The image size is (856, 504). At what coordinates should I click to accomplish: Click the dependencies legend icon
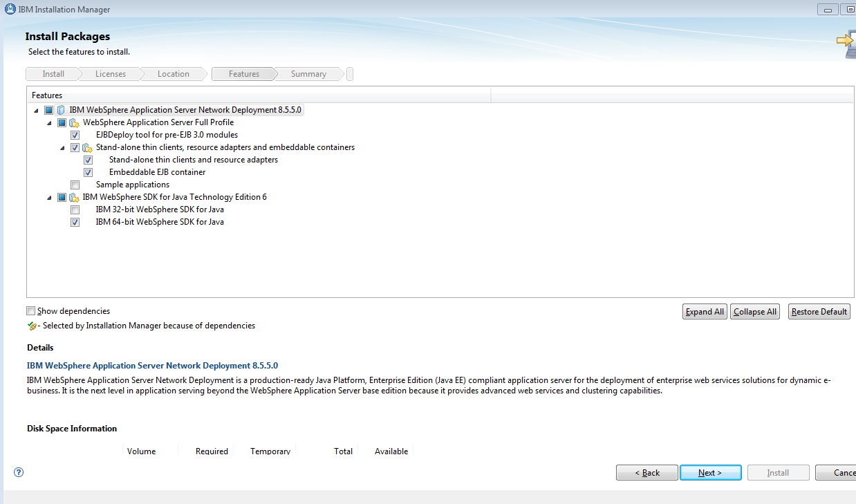32,326
